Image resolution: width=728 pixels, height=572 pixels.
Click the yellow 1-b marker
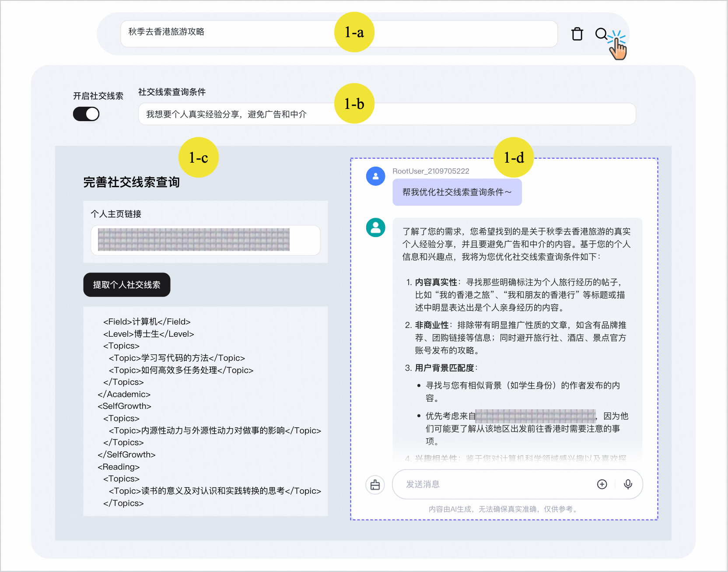[354, 104]
